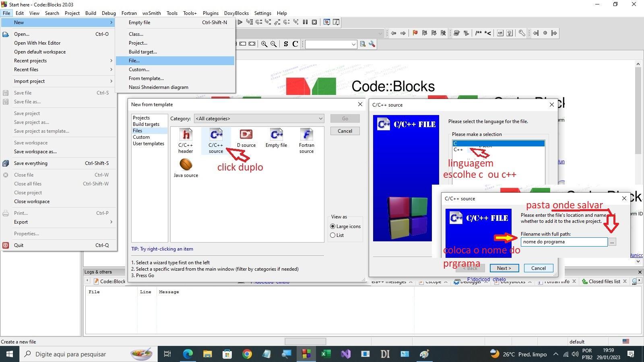Click the Jump back arrow icon
The height and width of the screenshot is (362, 644).
(393, 33)
